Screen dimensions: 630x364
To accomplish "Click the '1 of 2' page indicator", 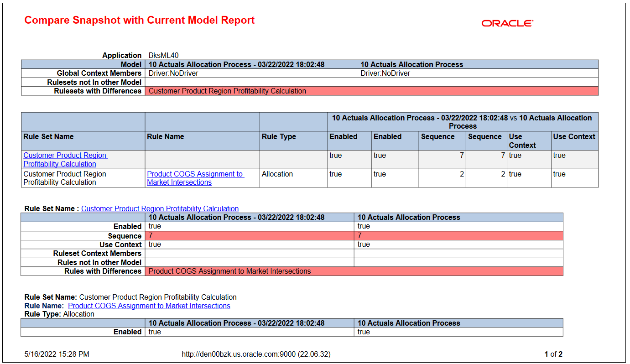I will [x=553, y=354].
